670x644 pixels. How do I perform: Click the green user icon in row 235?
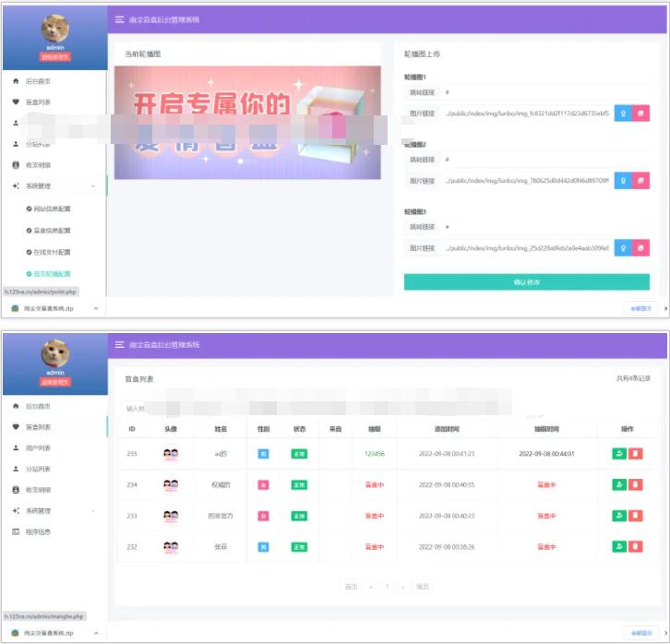click(x=619, y=454)
